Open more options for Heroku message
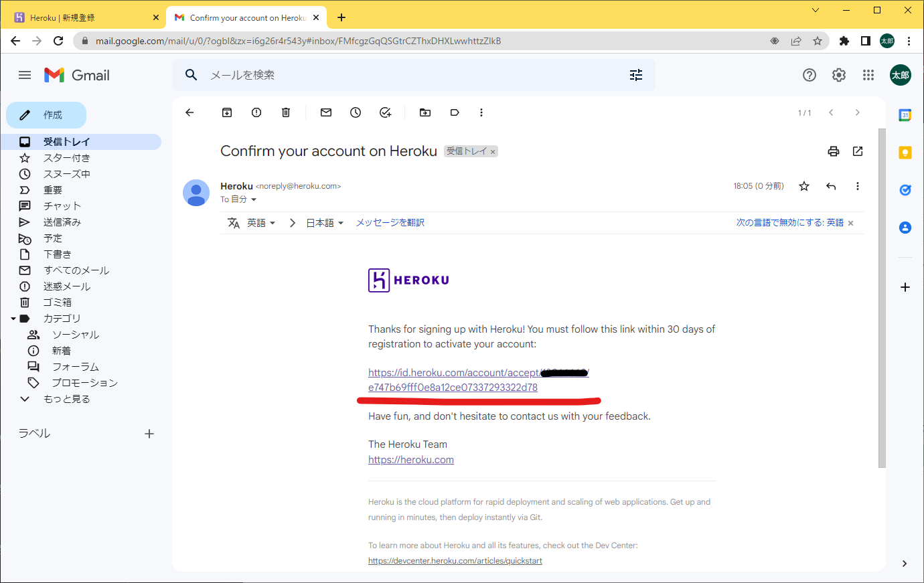The image size is (924, 583). [858, 186]
